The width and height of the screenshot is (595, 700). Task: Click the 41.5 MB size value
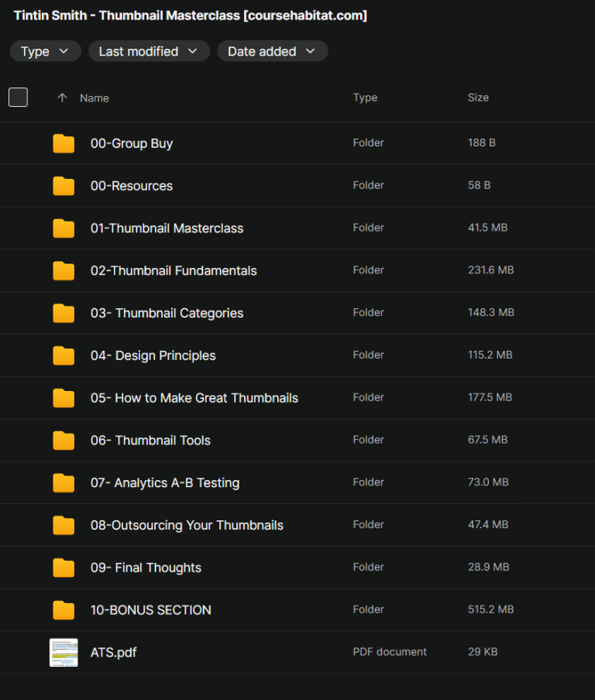488,228
